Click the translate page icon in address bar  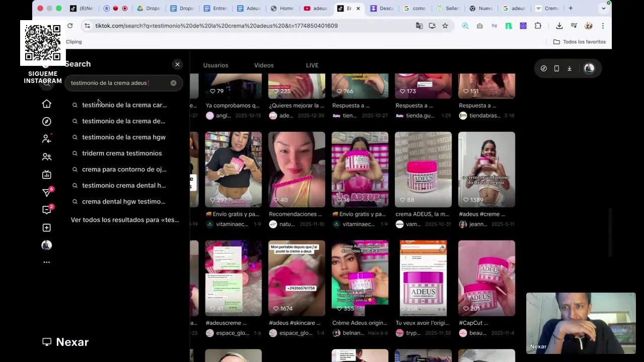(419, 26)
